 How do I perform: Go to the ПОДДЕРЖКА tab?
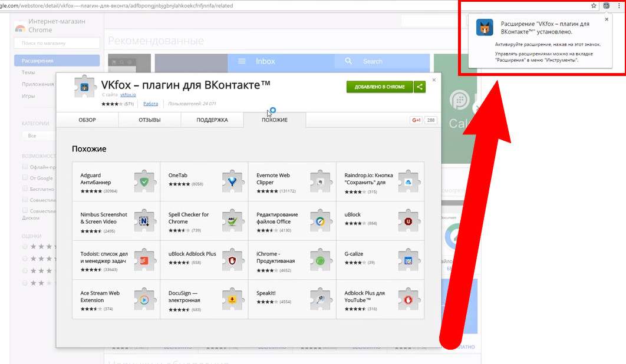click(212, 120)
